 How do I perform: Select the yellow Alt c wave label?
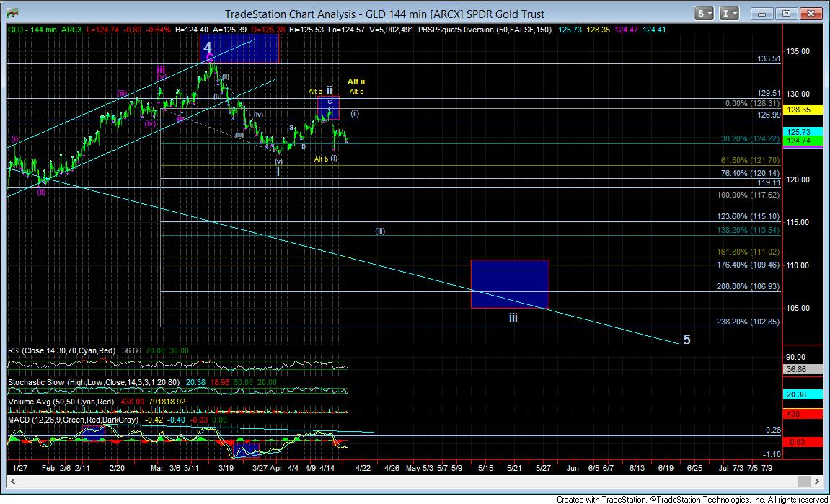point(356,92)
